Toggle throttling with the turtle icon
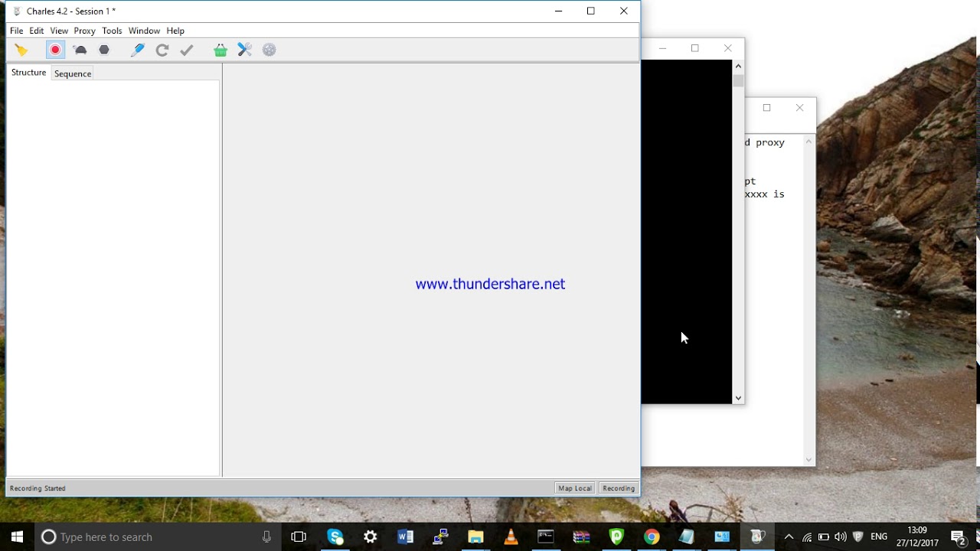The width and height of the screenshot is (980, 551). point(80,50)
